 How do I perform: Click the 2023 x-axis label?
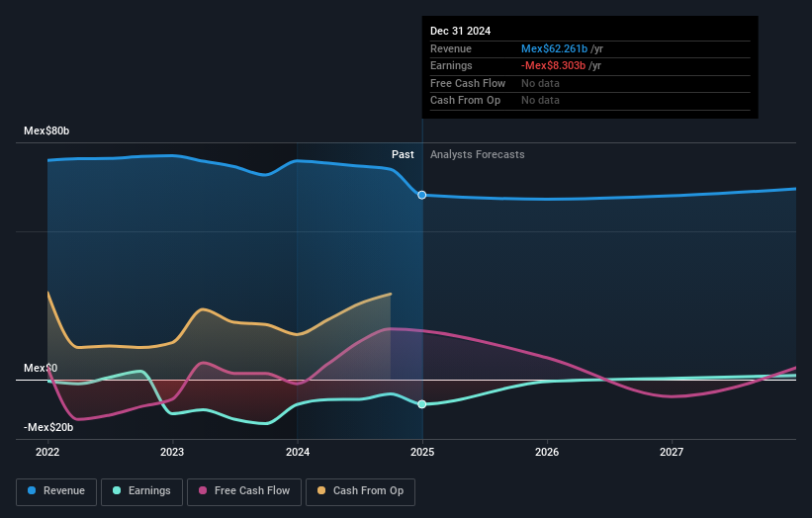[x=172, y=453]
